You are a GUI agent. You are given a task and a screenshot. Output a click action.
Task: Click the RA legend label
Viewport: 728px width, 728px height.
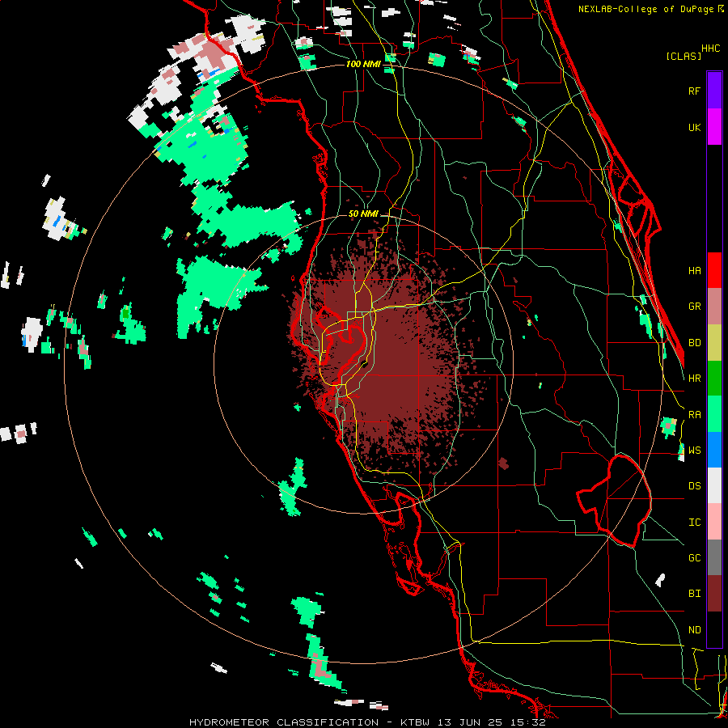pyautogui.click(x=694, y=414)
